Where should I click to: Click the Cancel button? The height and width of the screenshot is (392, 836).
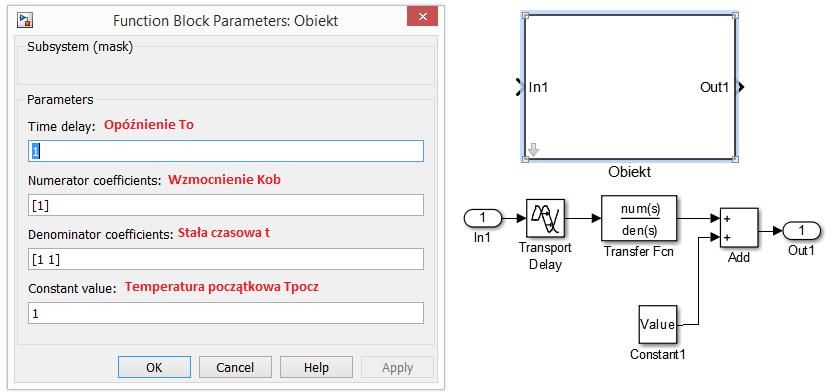235,367
